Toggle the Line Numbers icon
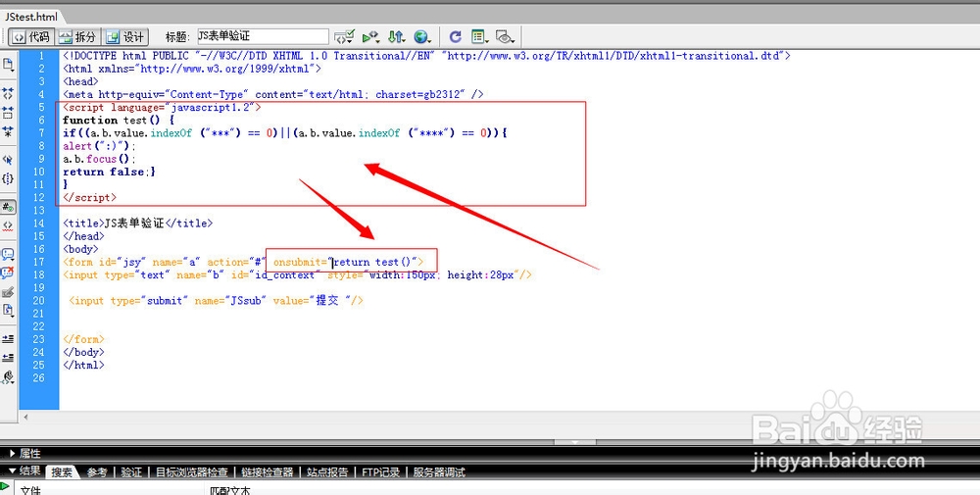The width and height of the screenshot is (980, 495). pyautogui.click(x=8, y=207)
